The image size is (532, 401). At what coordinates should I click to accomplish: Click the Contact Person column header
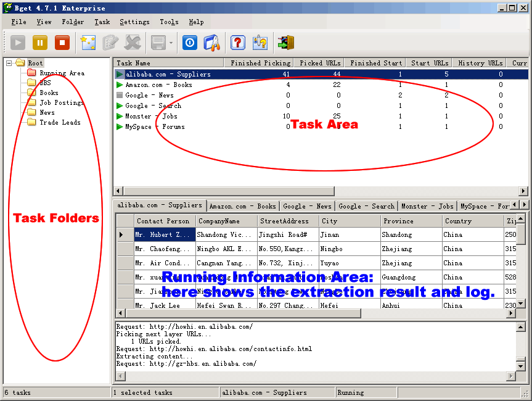[x=165, y=221]
